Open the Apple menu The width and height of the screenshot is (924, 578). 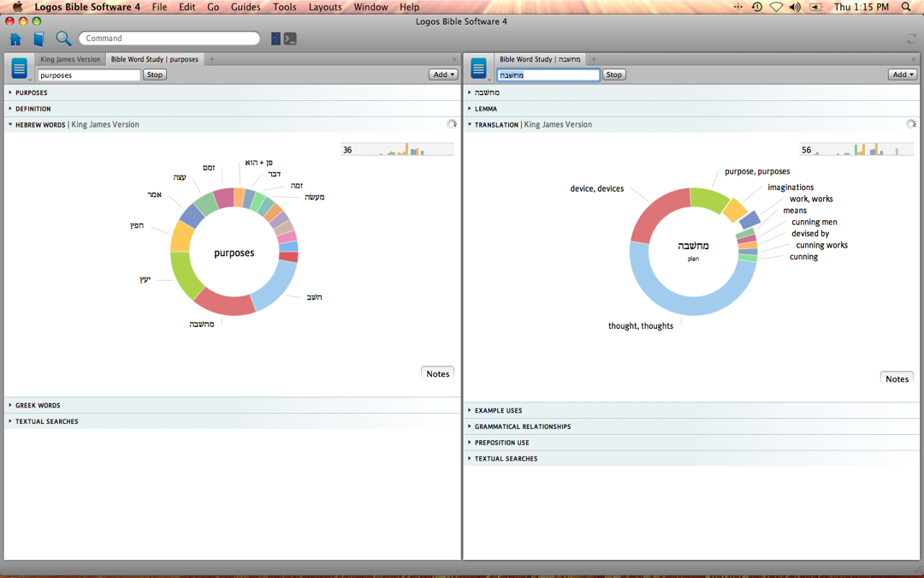[x=17, y=7]
